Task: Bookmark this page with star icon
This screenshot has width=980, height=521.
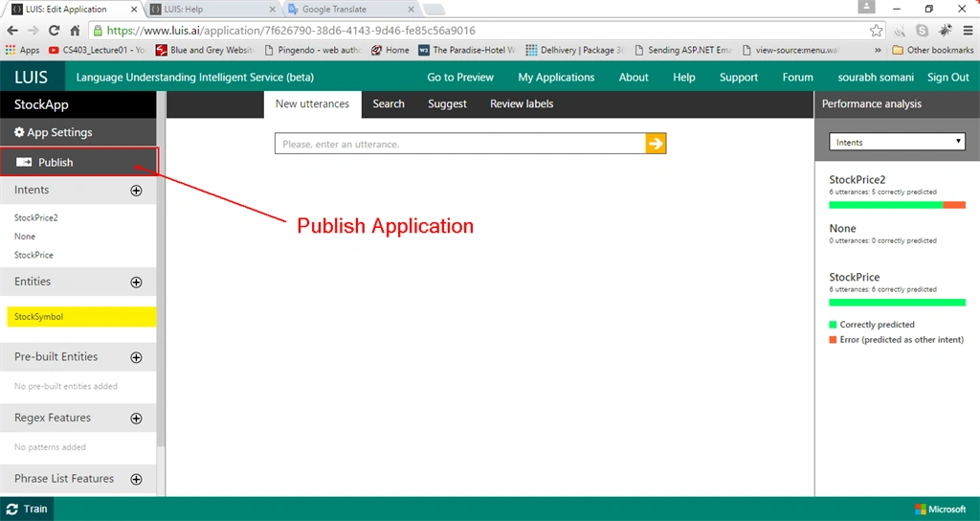Action: [x=877, y=30]
